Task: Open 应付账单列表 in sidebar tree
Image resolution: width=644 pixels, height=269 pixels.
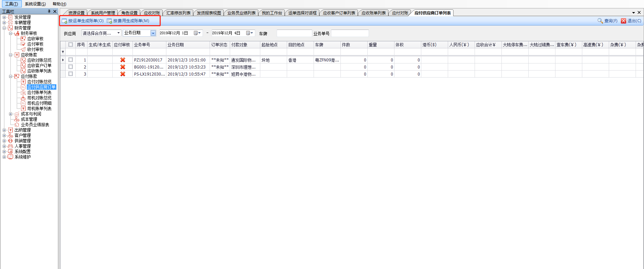Action: (39, 92)
